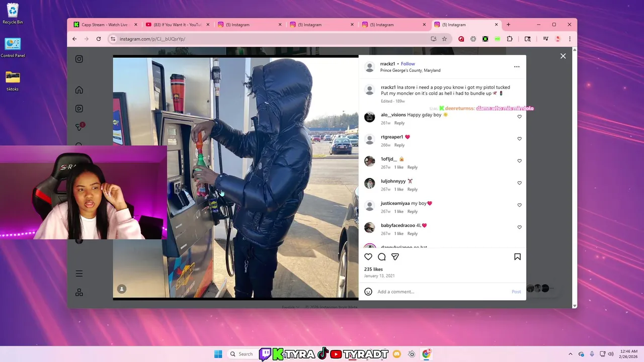Image resolution: width=644 pixels, height=362 pixels.
Task: Reload the Instagram page
Action: [x=99, y=39]
